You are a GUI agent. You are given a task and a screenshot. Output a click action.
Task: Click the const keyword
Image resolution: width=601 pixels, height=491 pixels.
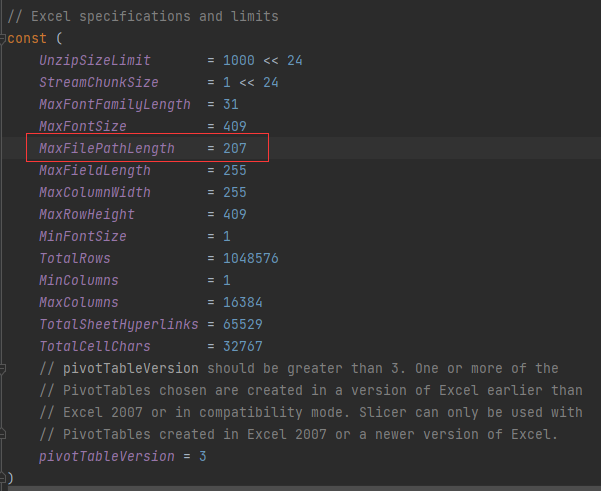(24, 38)
